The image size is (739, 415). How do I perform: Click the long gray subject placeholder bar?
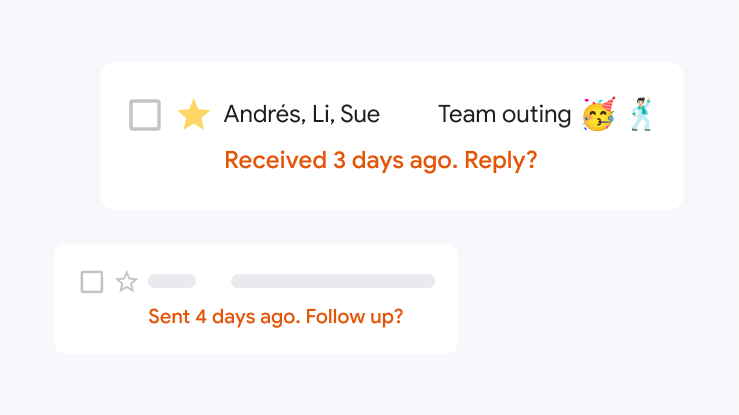[x=332, y=282]
